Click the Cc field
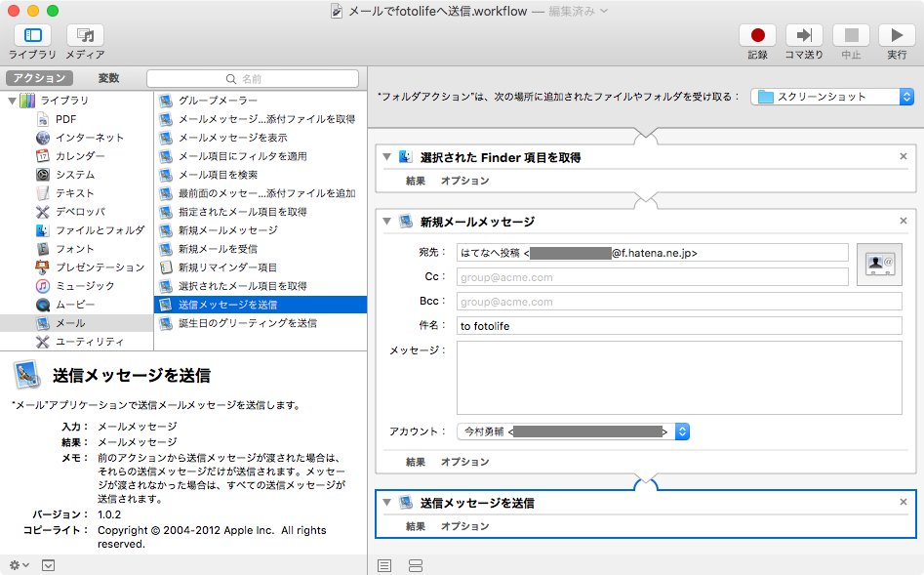924x575 pixels. click(653, 277)
